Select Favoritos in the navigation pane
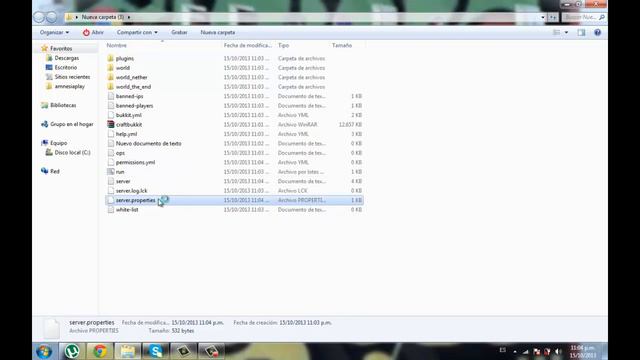This screenshot has width=640, height=360. click(61, 49)
